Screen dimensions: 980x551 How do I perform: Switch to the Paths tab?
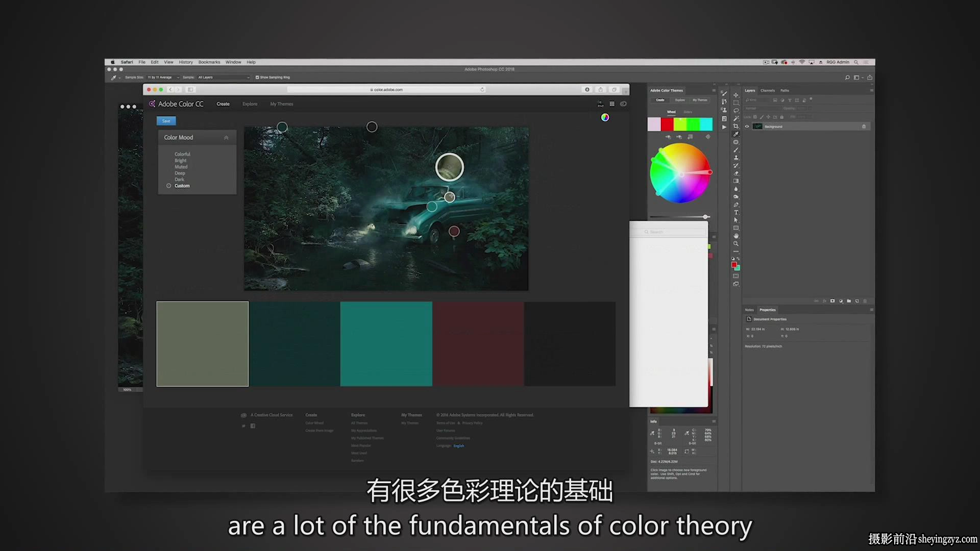[x=785, y=90]
